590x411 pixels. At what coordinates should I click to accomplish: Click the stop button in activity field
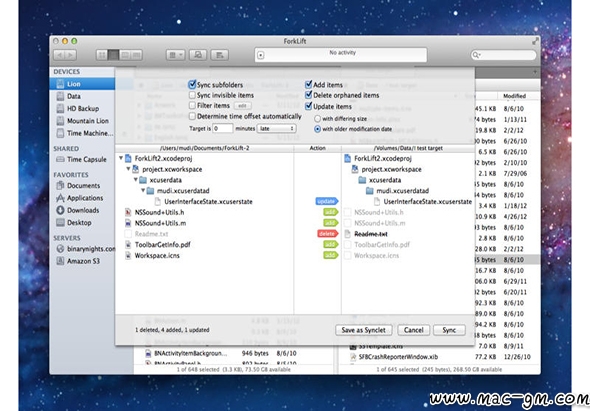261,55
